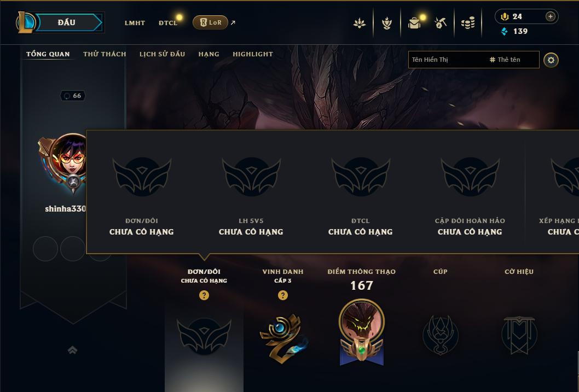Viewport: 579px width, 392px height.
Task: Open the Inventory backpack icon with notification
Action: tap(414, 23)
